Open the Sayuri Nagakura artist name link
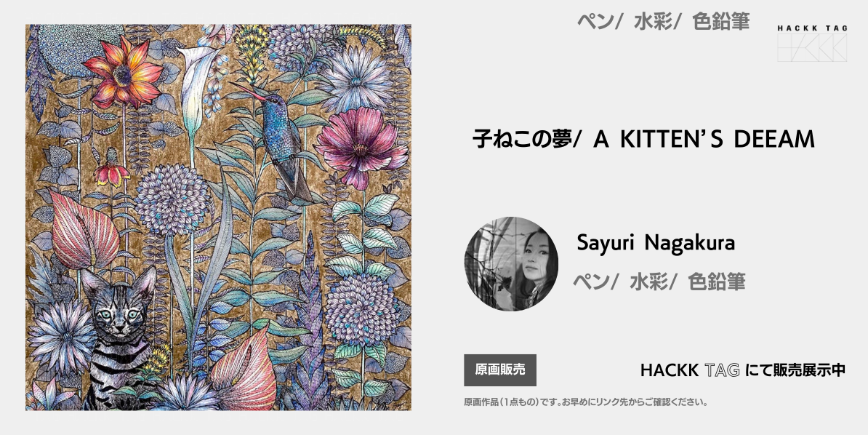This screenshot has height=435, width=868. pyautogui.click(x=656, y=243)
